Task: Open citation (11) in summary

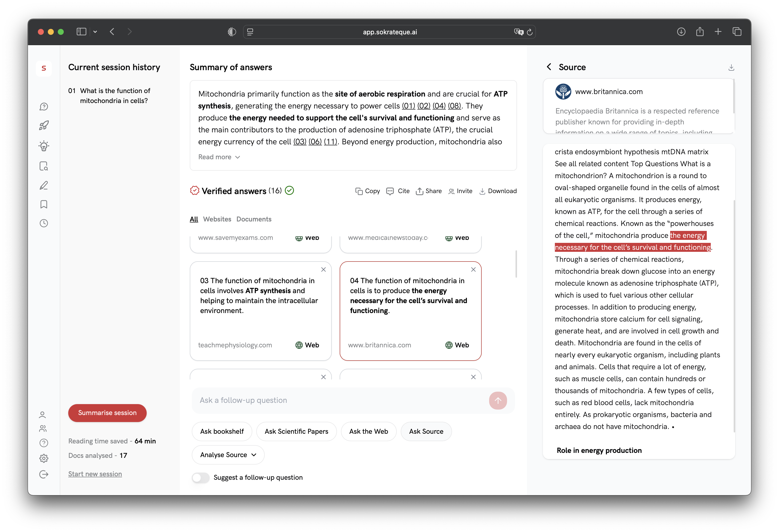Action: coord(330,142)
